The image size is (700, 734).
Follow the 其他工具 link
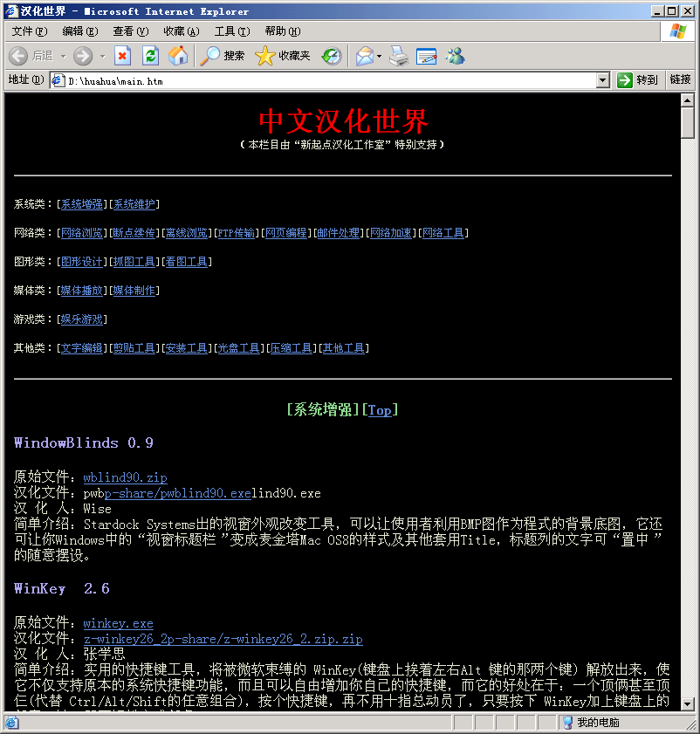pyautogui.click(x=344, y=348)
